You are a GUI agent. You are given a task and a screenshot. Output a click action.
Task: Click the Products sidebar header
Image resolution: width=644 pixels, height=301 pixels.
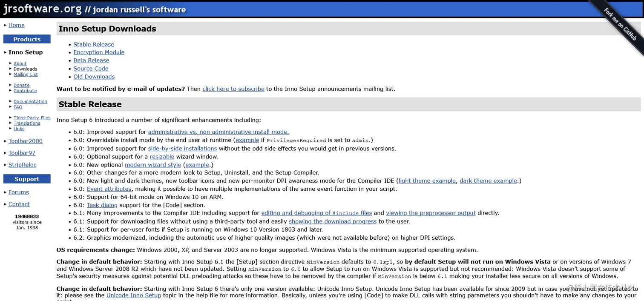[27, 39]
